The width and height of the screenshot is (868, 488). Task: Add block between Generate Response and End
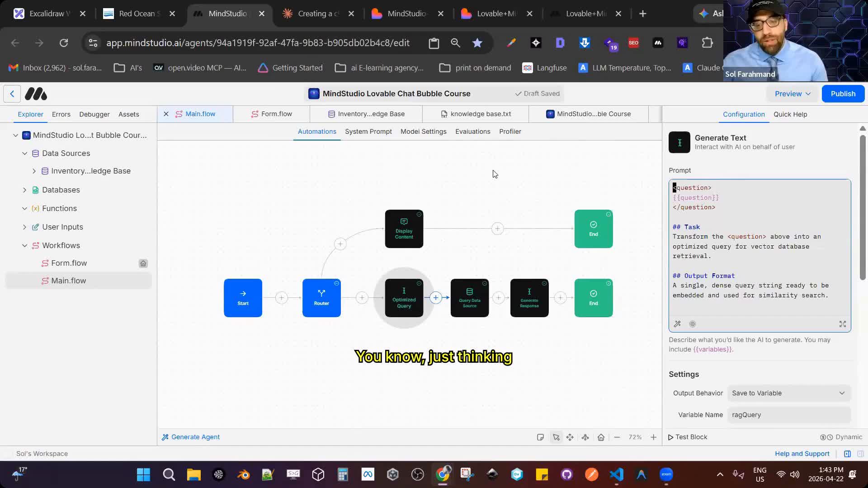(560, 298)
